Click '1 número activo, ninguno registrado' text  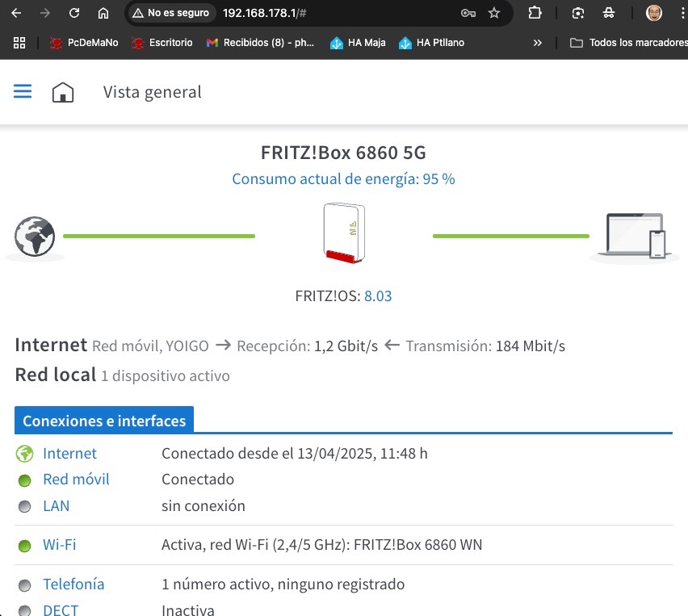[283, 584]
